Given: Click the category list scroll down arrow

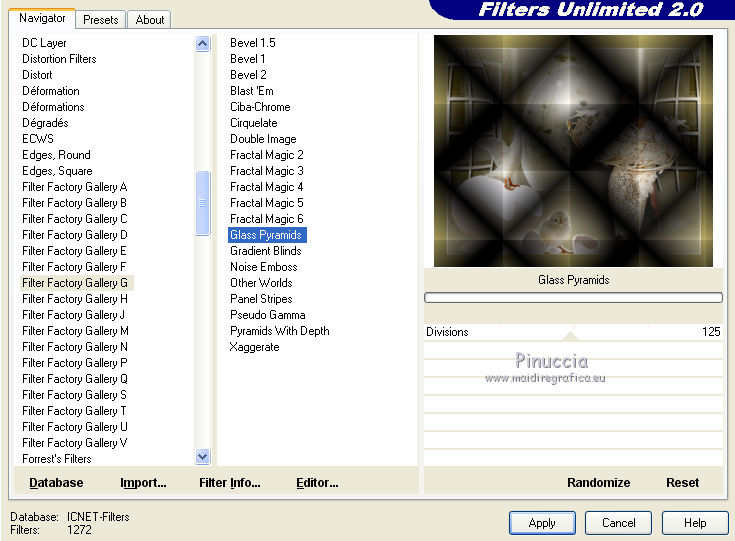Looking at the screenshot, I should (202, 456).
